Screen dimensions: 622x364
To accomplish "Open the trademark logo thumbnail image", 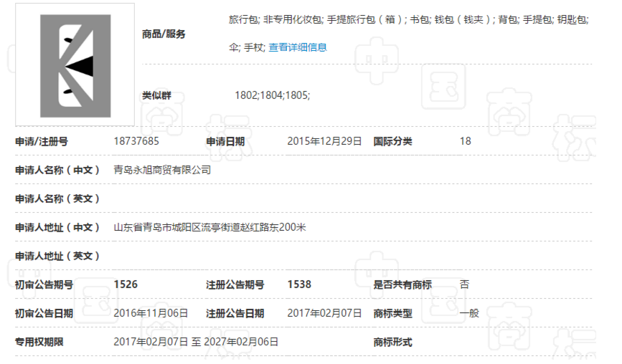I will coord(75,65).
